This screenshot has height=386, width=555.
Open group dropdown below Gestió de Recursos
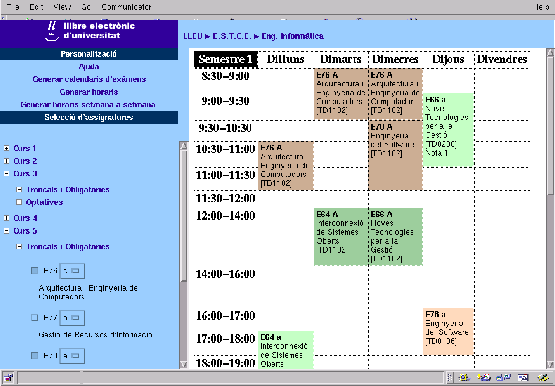click(x=72, y=356)
